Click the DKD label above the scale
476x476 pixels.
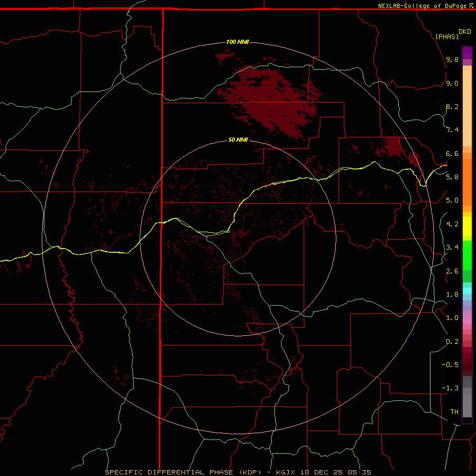464,32
